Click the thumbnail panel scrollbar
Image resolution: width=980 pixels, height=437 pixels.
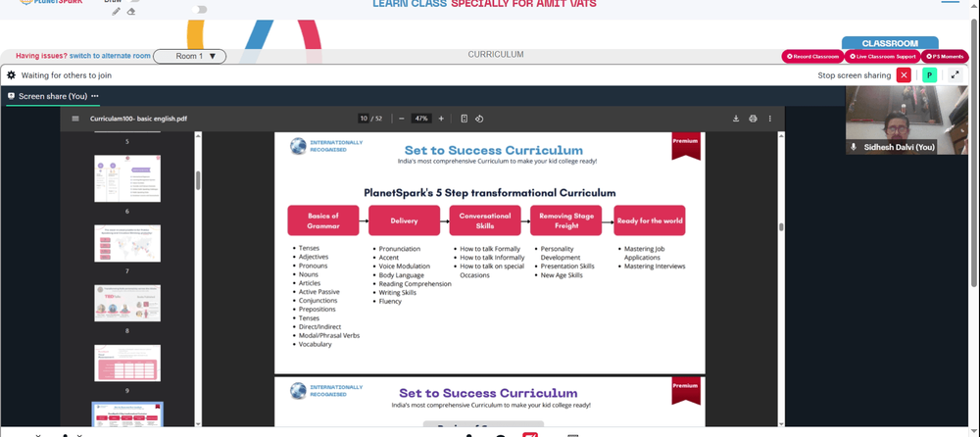point(198,180)
